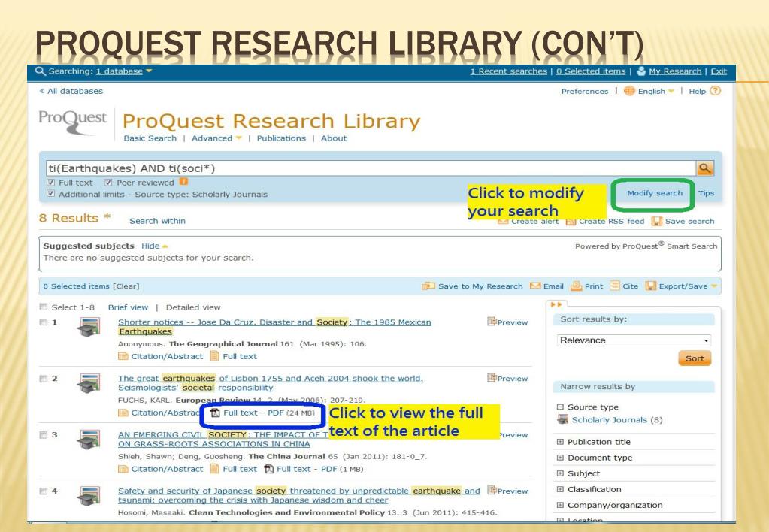Open the English language dropdown
The width and height of the screenshot is (769, 532).
click(x=671, y=91)
